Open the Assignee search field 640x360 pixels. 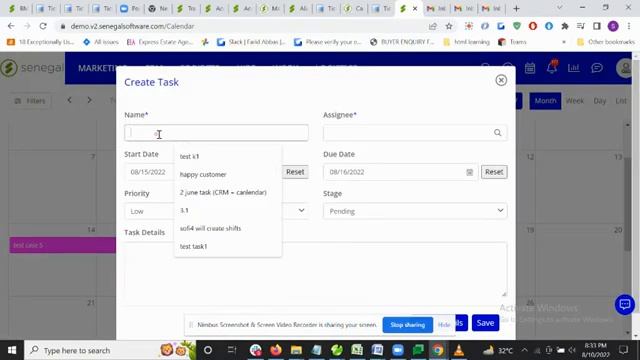point(415,133)
